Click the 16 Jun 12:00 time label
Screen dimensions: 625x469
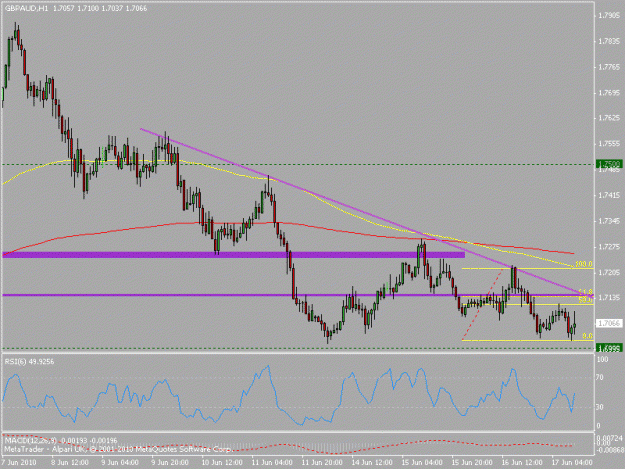tap(522, 463)
